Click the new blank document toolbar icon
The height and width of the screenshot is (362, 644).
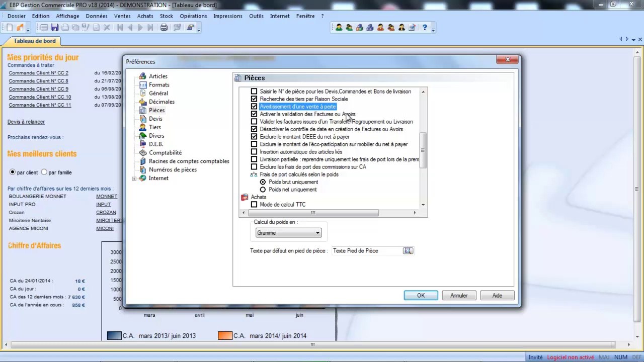pyautogui.click(x=10, y=28)
